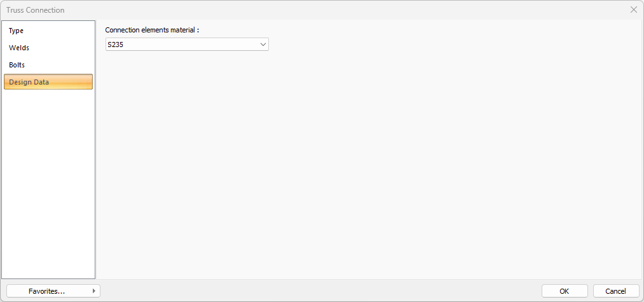This screenshot has width=644, height=302.
Task: Dismiss dialog with Cancel button
Action: point(615,291)
